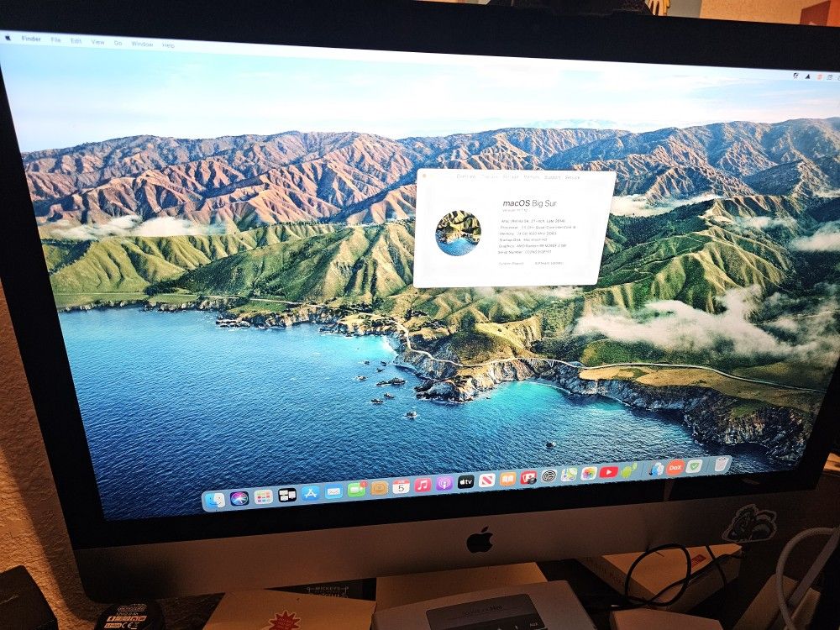Switch to the Storage tab
Image resolution: width=840 pixels, height=630 pixels.
(510, 177)
